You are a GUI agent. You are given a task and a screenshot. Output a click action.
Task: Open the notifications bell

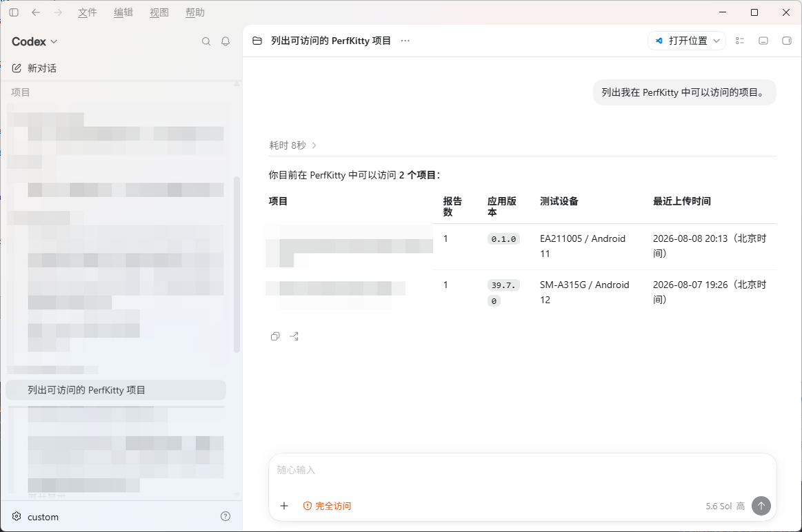(x=225, y=41)
